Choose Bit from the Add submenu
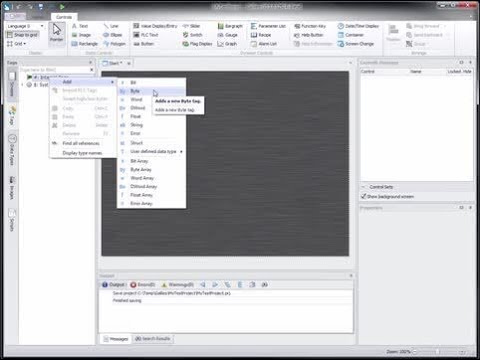This screenshot has height=360, width=480. 152,82
